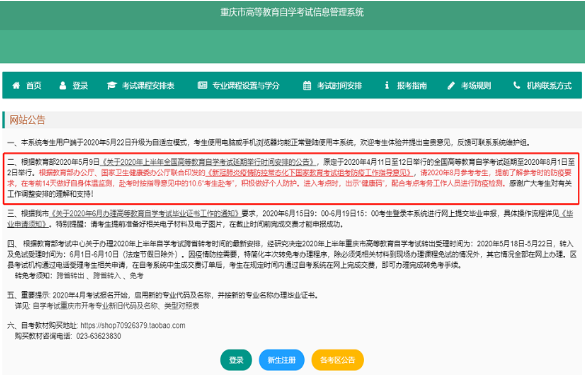
Task: Open link 关于2020年上半年全国高等教育自学考试延期举行时间安排的公告
Action: pyautogui.click(x=208, y=162)
